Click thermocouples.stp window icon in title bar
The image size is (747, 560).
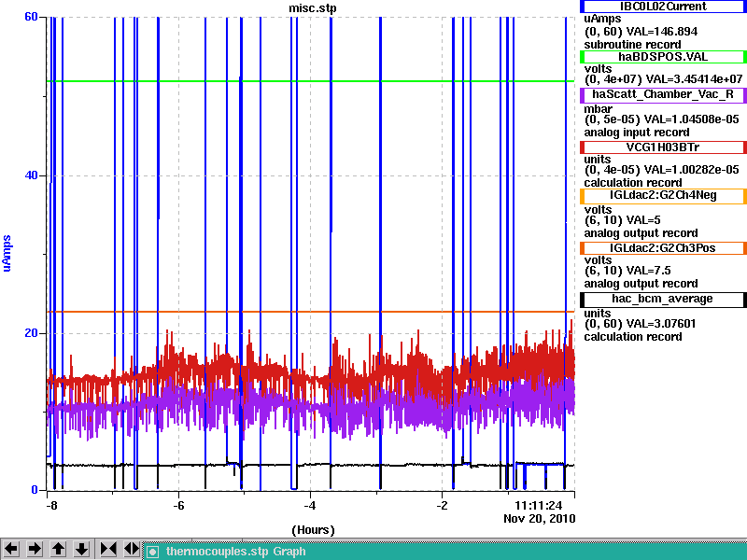click(152, 552)
